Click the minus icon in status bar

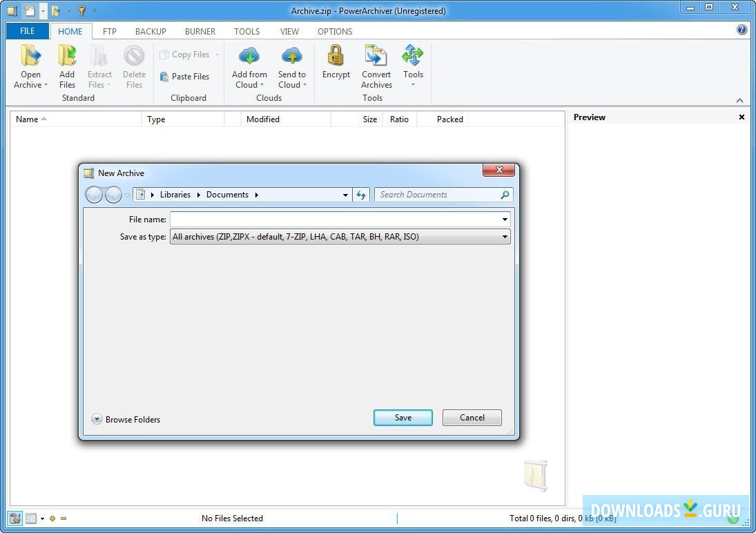[63, 519]
